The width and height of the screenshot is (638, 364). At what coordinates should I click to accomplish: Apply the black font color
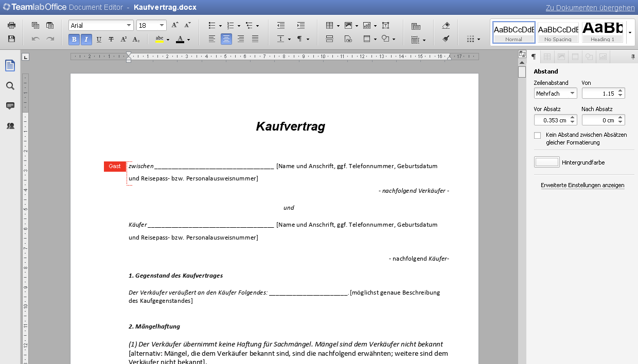(180, 39)
